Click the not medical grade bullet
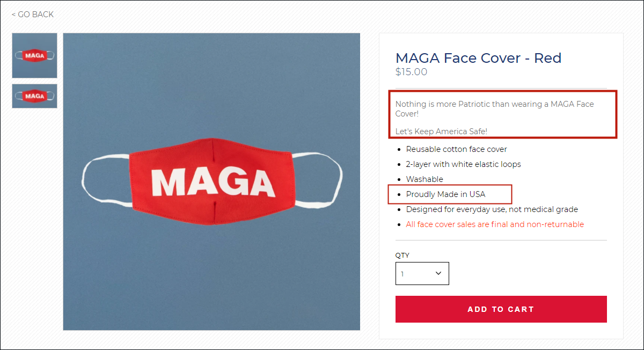 point(492,209)
